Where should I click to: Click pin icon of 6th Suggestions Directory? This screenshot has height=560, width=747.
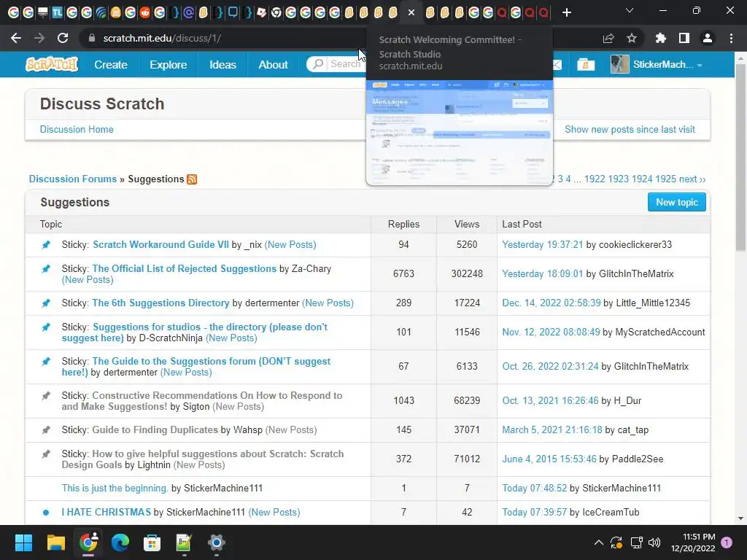(46, 303)
